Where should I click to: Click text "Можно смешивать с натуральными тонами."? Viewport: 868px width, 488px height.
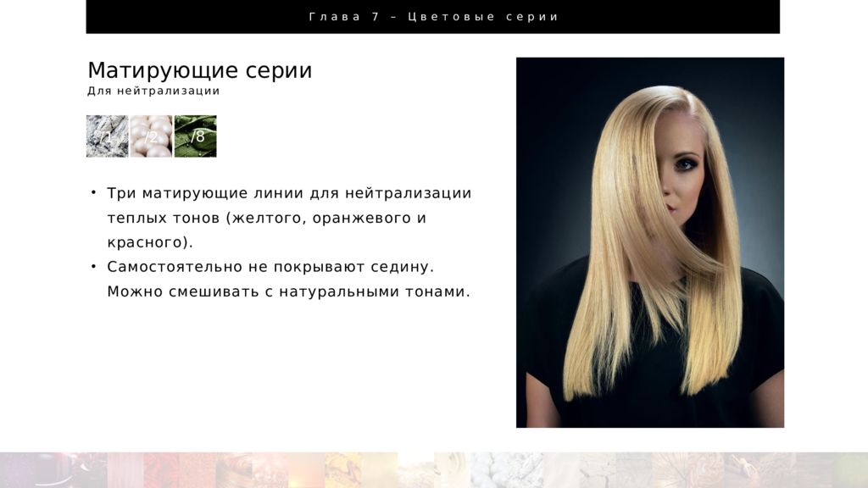coord(288,291)
